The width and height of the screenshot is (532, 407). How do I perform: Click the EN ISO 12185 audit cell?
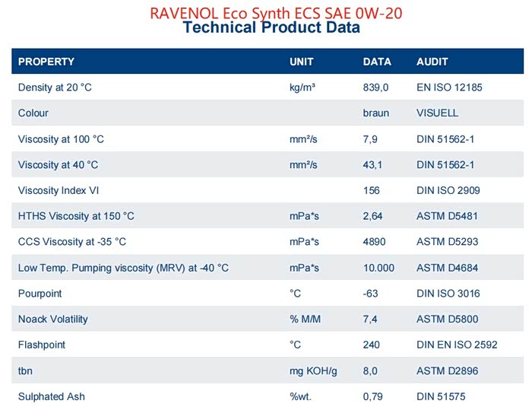click(x=449, y=87)
